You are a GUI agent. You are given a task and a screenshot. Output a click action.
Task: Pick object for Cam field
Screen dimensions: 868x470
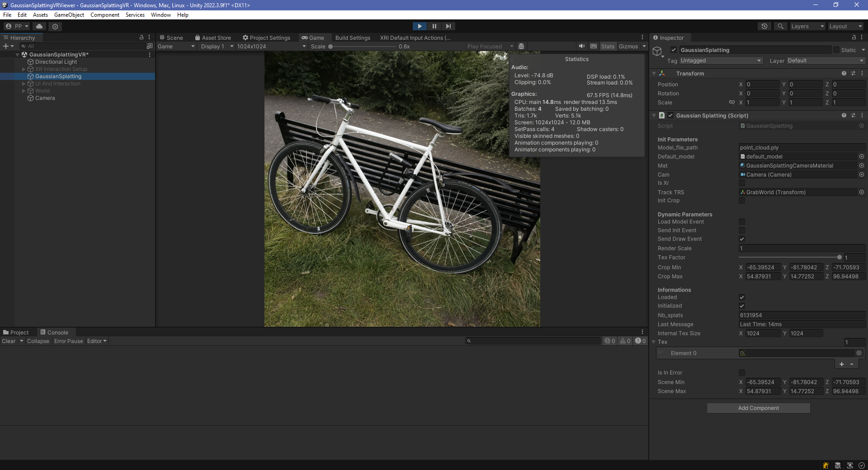(862, 174)
